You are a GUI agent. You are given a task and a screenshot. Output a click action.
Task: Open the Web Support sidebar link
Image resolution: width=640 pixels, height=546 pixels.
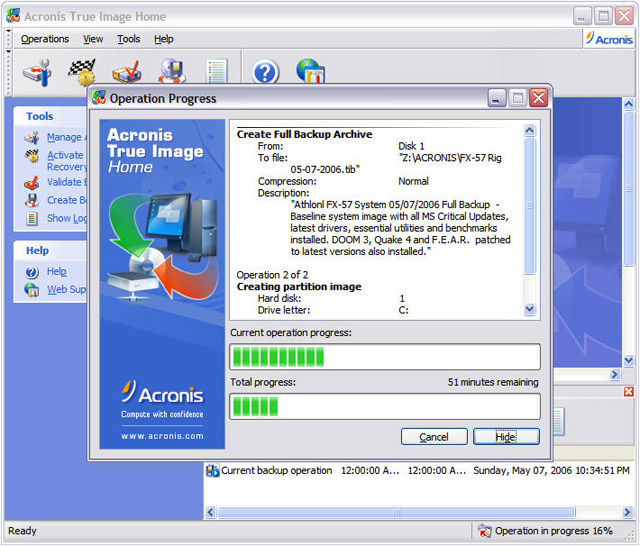[x=66, y=289]
